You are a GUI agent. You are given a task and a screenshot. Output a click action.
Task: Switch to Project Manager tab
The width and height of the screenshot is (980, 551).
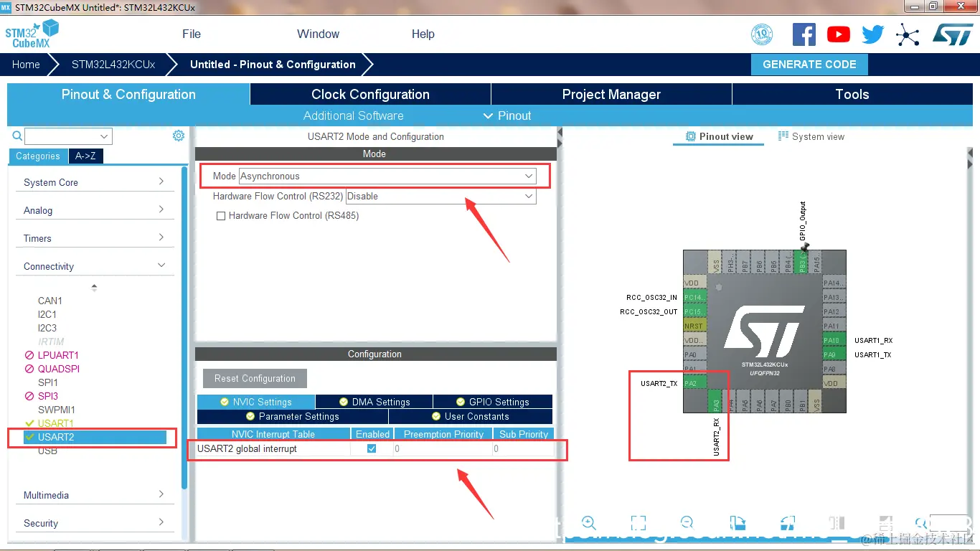[611, 94]
